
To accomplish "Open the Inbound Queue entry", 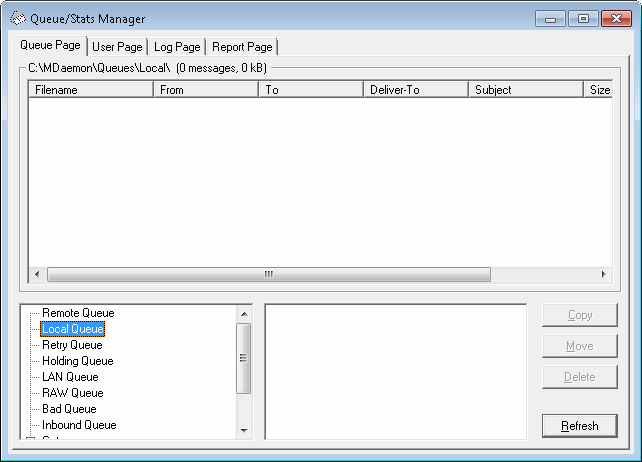I will 79,425.
